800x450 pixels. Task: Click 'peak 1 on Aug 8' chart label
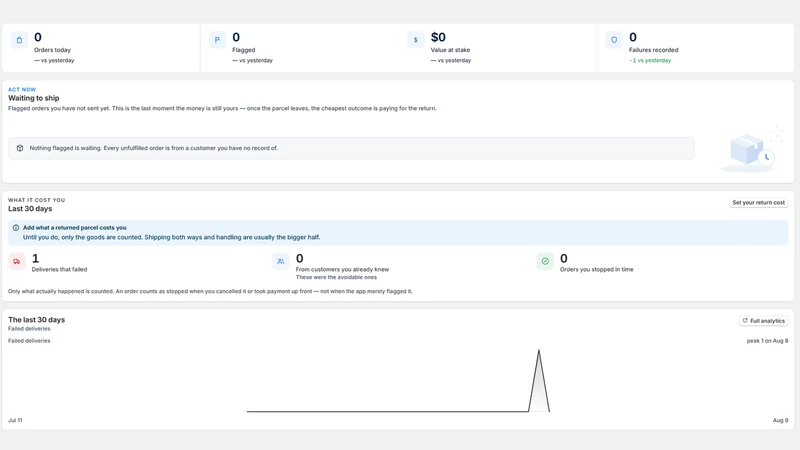[767, 341]
